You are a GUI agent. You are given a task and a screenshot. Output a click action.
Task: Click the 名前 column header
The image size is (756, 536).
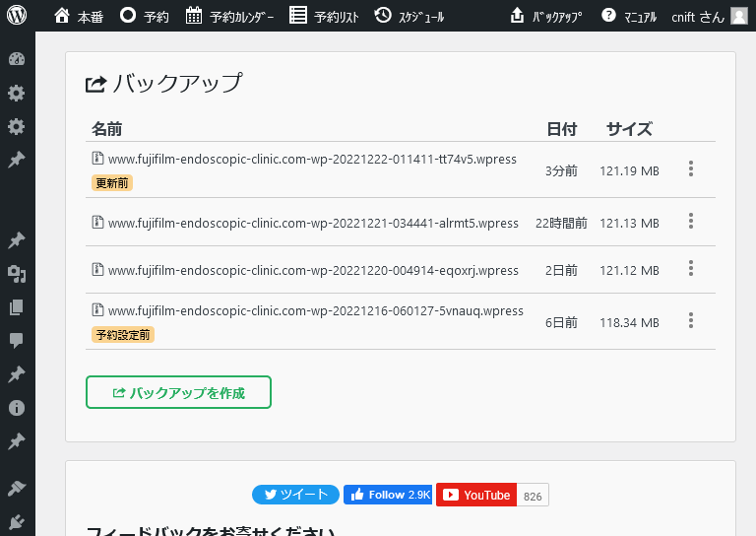[107, 129]
